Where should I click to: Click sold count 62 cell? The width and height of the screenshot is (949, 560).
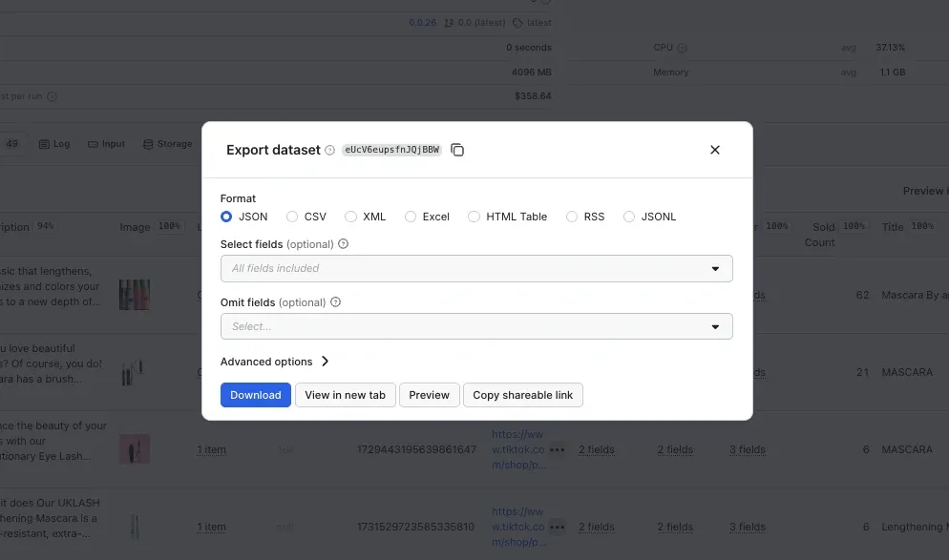click(x=862, y=295)
